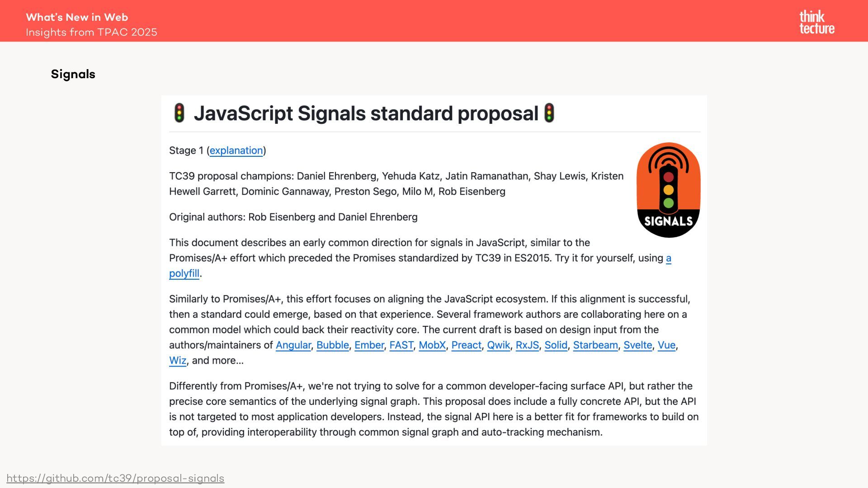Open the Angular link
This screenshot has width=868, height=488.
click(x=293, y=345)
